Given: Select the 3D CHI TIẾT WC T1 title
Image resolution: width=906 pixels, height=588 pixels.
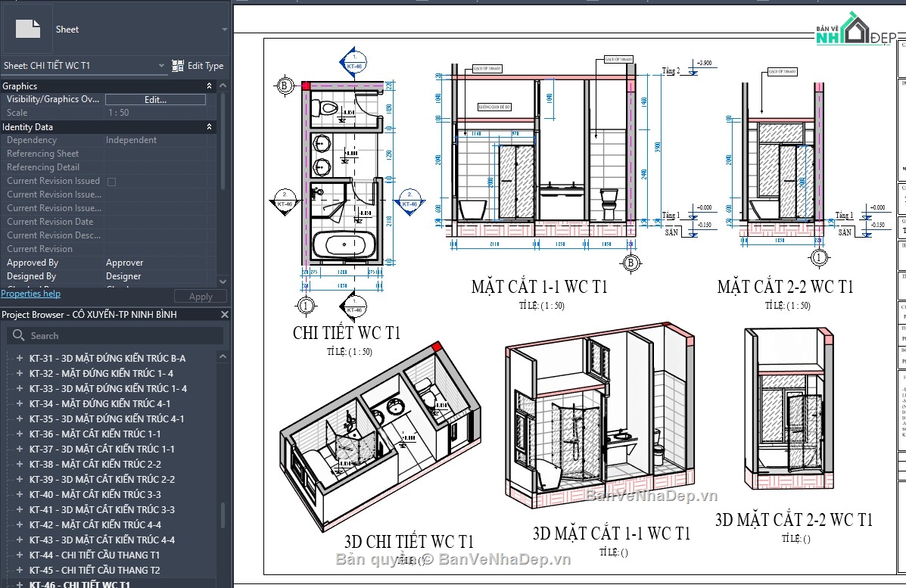Looking at the screenshot, I should pyautogui.click(x=409, y=542).
